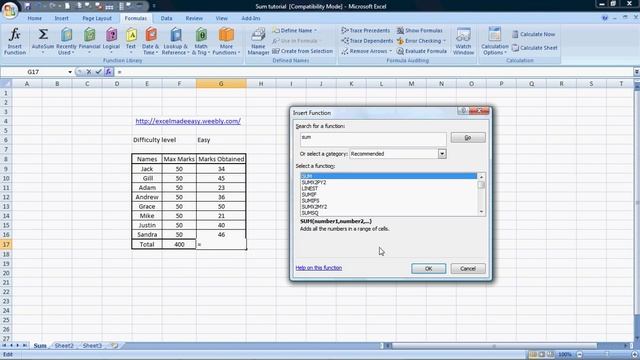
Task: Switch to the Data tab
Action: (166, 18)
